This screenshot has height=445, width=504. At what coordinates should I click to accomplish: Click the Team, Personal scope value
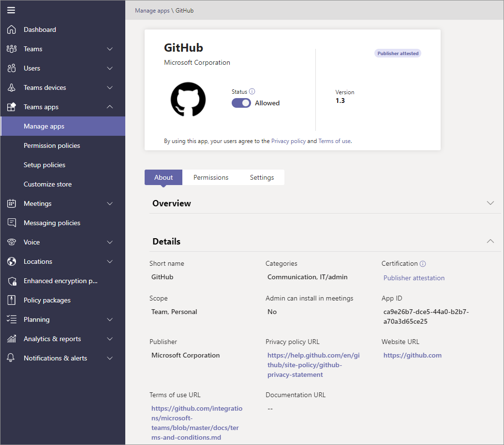(x=174, y=312)
